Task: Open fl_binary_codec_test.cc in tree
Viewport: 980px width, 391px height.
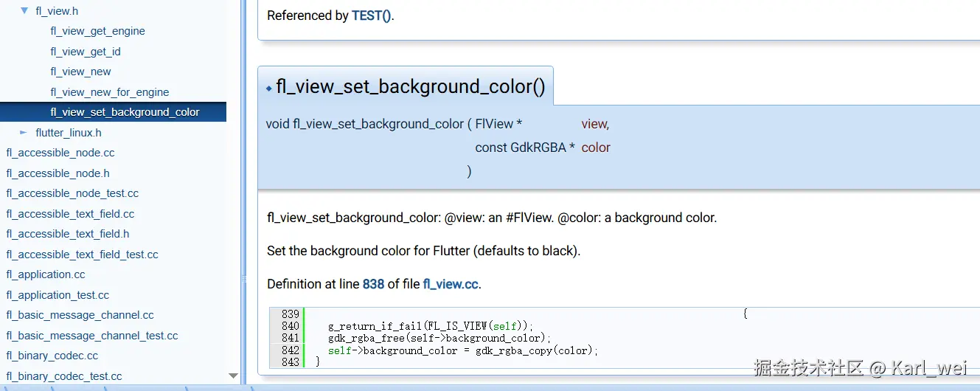Action: pyautogui.click(x=64, y=376)
